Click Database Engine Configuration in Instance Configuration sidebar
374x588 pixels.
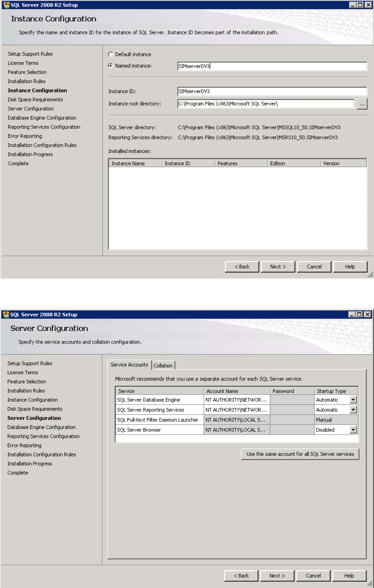(42, 118)
